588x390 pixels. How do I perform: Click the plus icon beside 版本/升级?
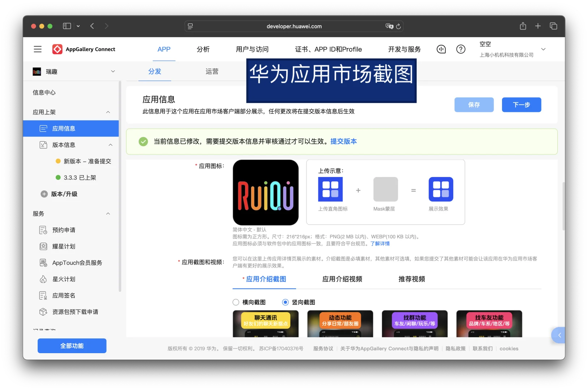(44, 194)
